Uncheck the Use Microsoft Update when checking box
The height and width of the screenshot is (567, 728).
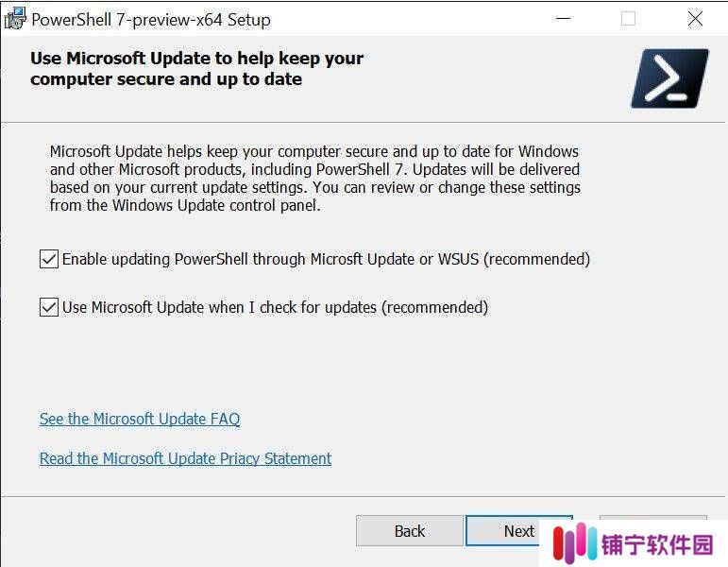pyautogui.click(x=49, y=307)
